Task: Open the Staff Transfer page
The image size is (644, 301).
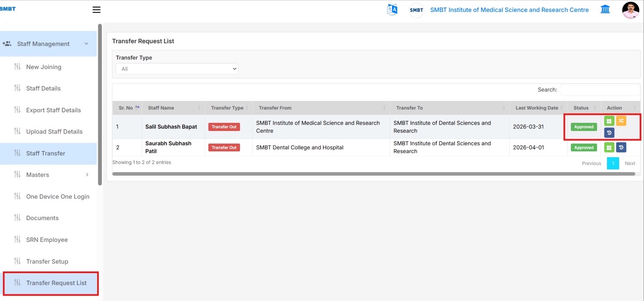Action: click(x=48, y=153)
